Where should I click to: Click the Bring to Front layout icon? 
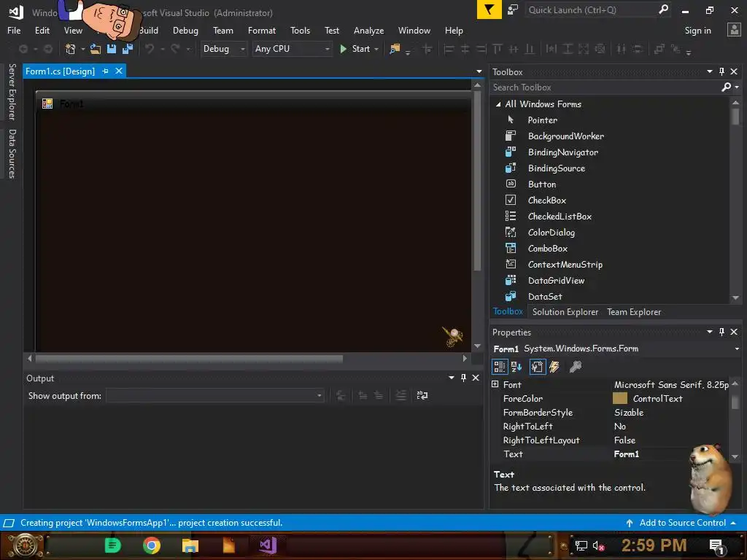tap(659, 49)
